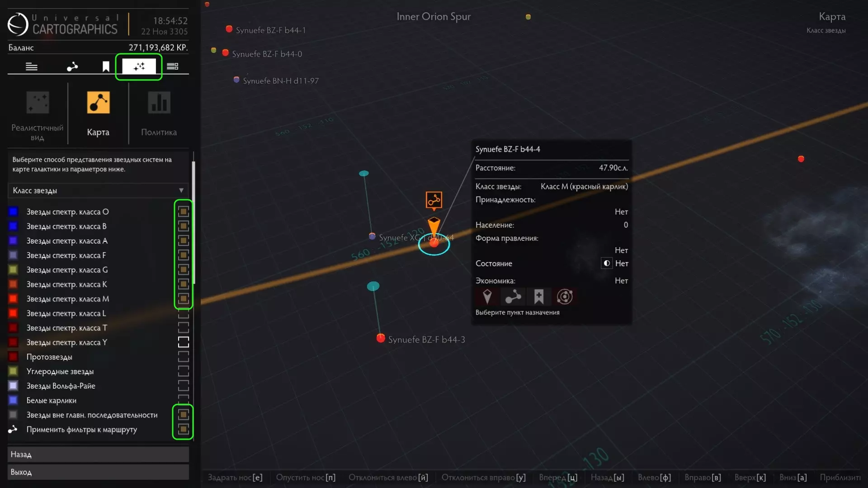Open the bookmarks tab icon
The height and width of the screenshot is (488, 868).
pyautogui.click(x=106, y=67)
